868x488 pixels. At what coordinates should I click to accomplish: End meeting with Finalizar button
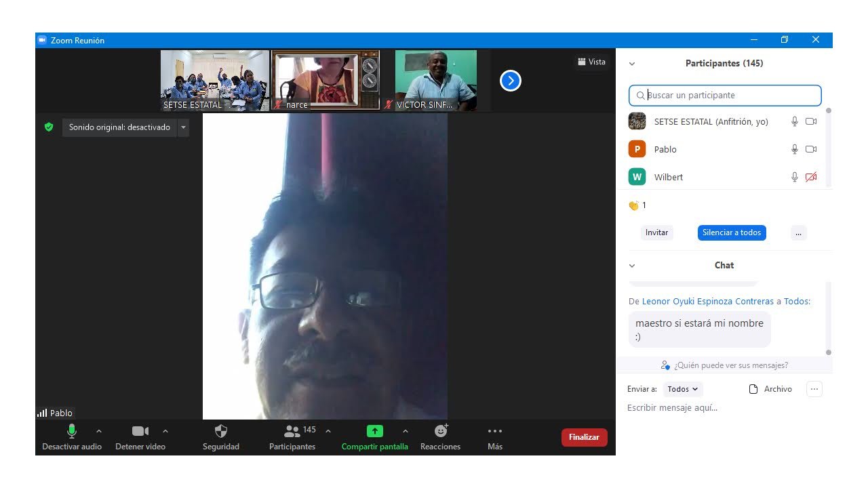pyautogui.click(x=584, y=437)
